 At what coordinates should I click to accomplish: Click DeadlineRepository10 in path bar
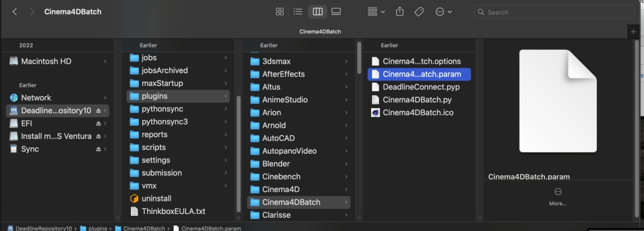point(40,228)
